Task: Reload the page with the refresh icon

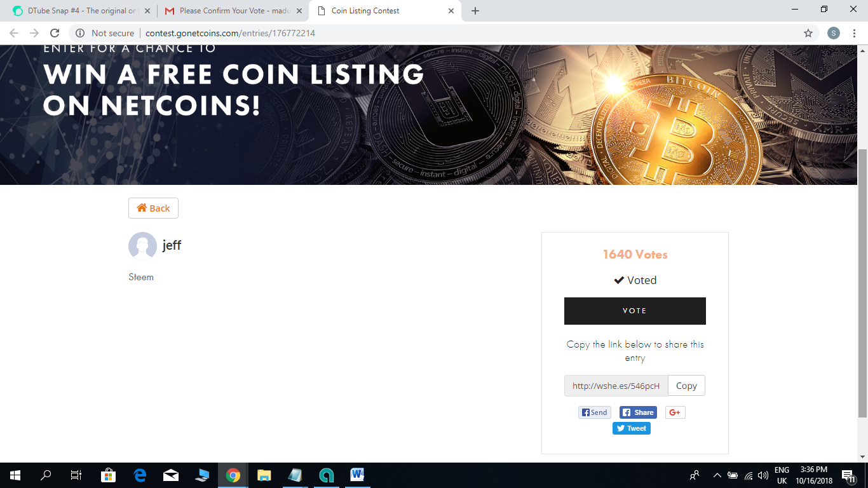Action: [x=55, y=33]
